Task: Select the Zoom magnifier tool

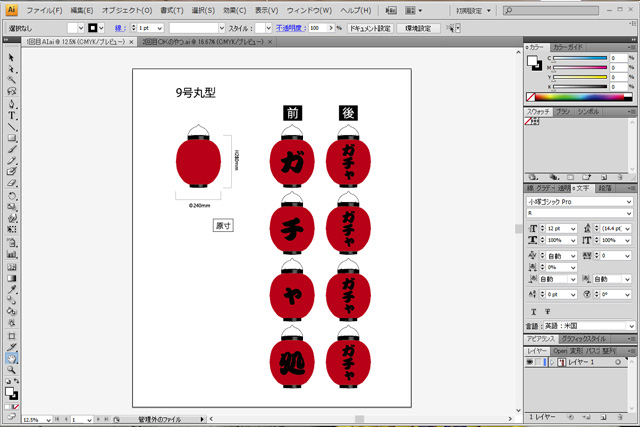Action: coord(11,370)
